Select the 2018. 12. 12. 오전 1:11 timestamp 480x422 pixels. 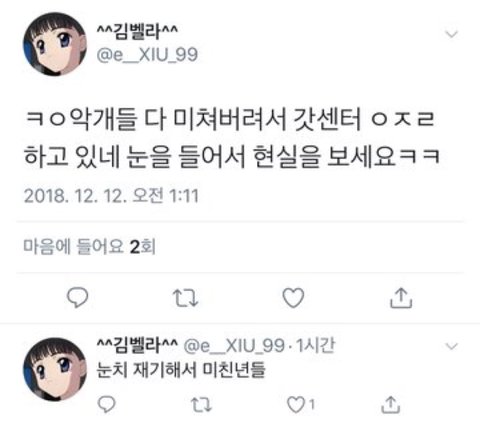point(111,195)
